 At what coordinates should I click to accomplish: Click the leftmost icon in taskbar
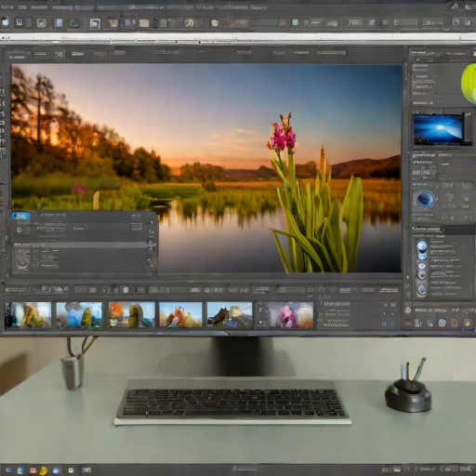(x=8, y=470)
